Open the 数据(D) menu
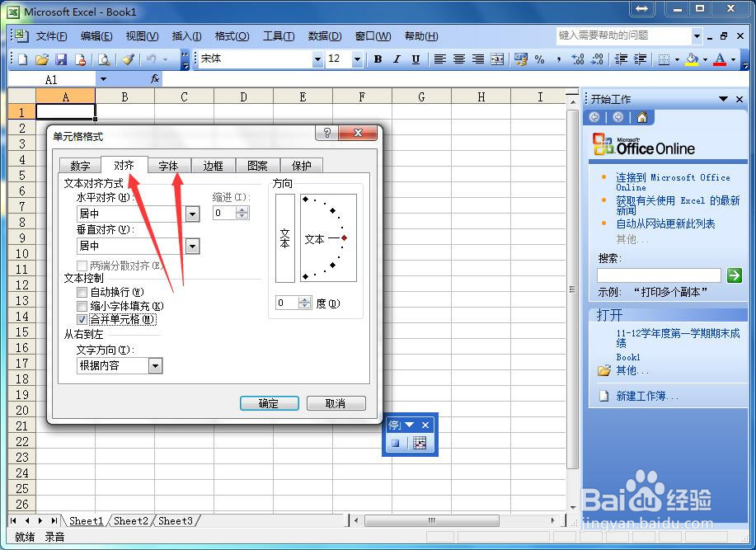 [x=325, y=36]
